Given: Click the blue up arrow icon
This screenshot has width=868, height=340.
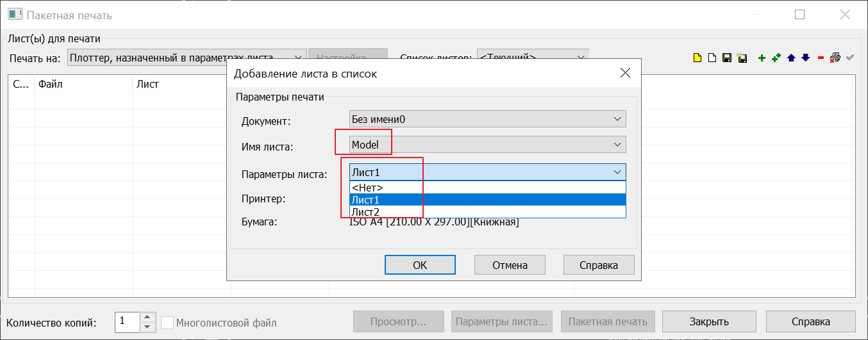Looking at the screenshot, I should point(791,58).
